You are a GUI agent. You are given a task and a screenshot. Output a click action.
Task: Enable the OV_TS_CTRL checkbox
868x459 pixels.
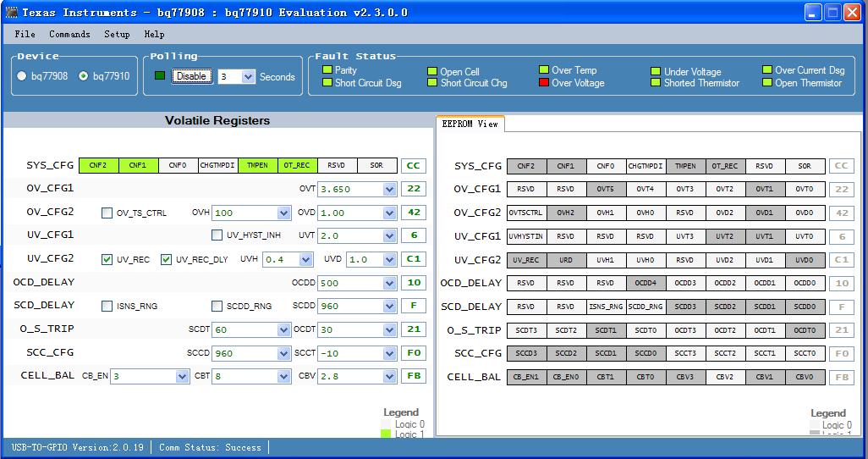pyautogui.click(x=107, y=213)
